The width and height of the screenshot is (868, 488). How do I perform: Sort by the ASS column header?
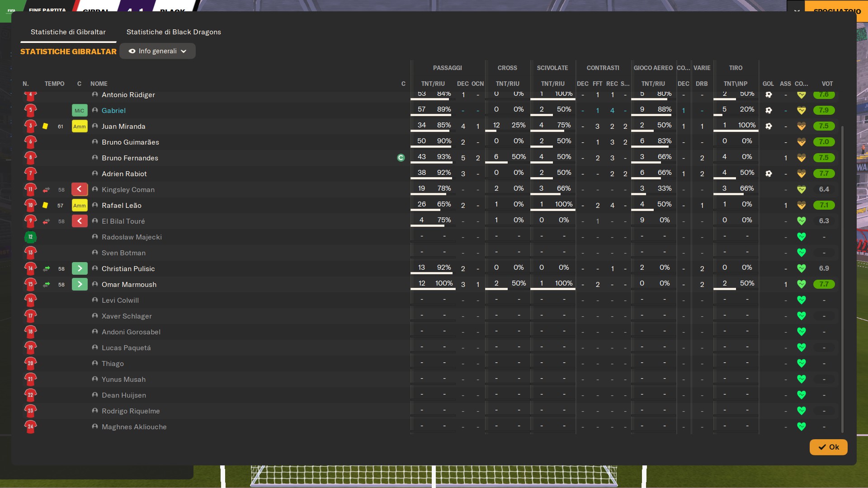pos(785,84)
